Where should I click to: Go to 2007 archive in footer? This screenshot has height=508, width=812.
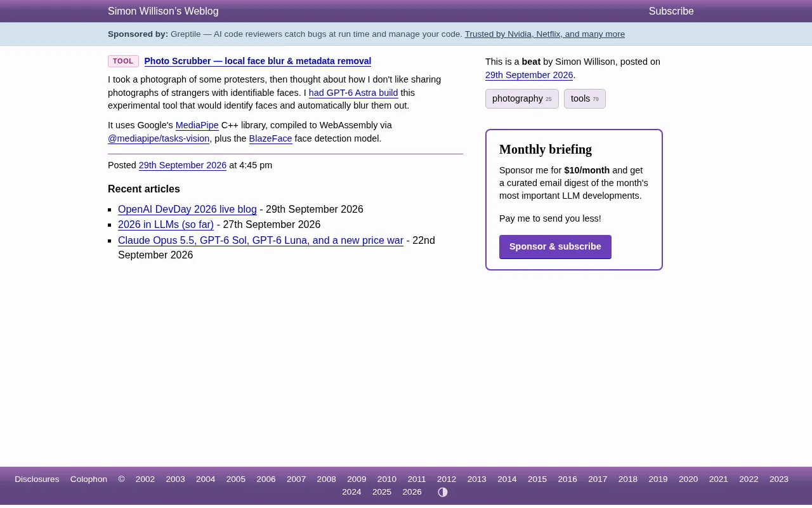coord(296,479)
